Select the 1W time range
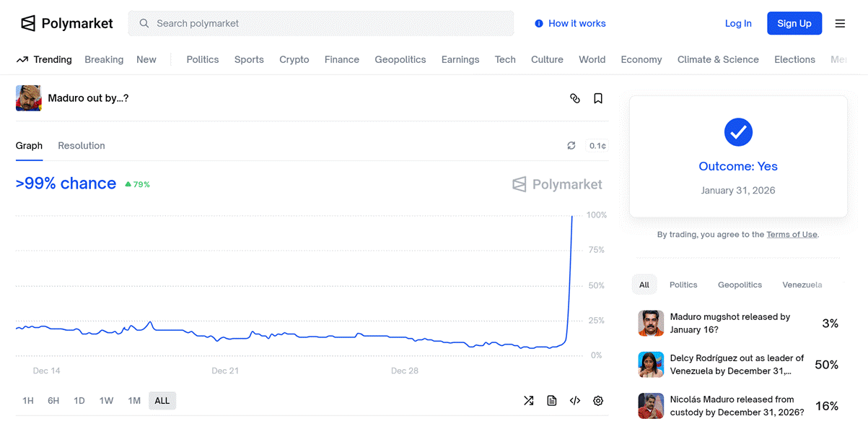This screenshot has width=868, height=424. 106,401
